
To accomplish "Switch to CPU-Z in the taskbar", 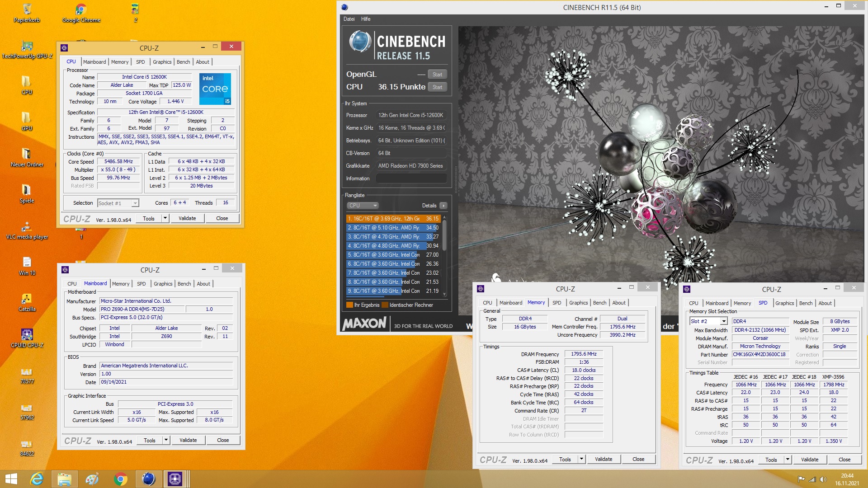I will pos(175,479).
